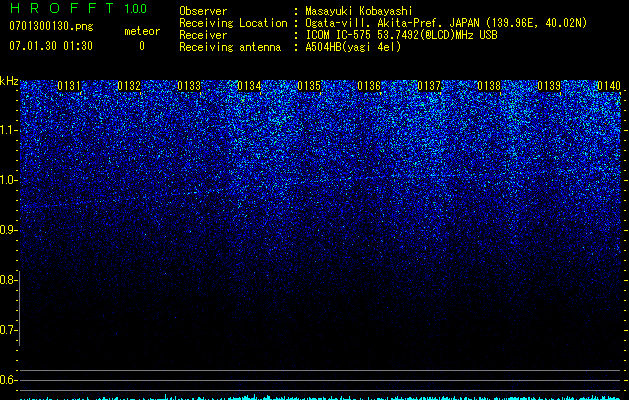Screen dimensions: 629x400
Task: Click the 0.8 kHz axis label
Action: 8,280
